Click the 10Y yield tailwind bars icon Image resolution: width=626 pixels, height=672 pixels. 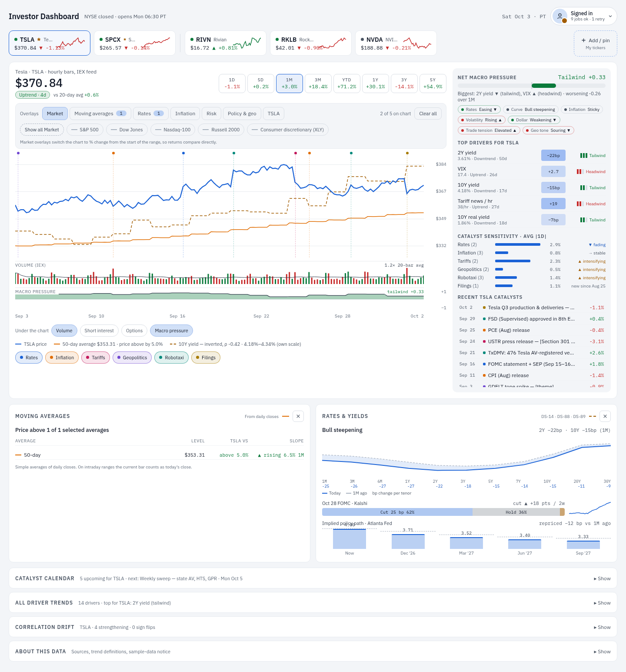pos(583,188)
